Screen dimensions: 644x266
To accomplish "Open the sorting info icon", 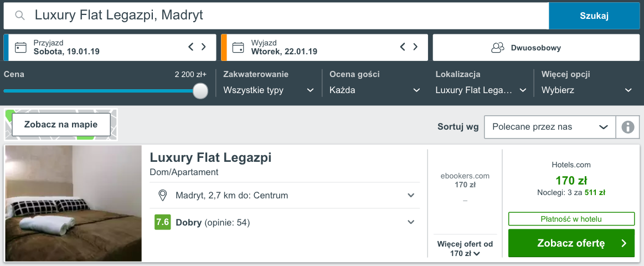I will pyautogui.click(x=628, y=127).
